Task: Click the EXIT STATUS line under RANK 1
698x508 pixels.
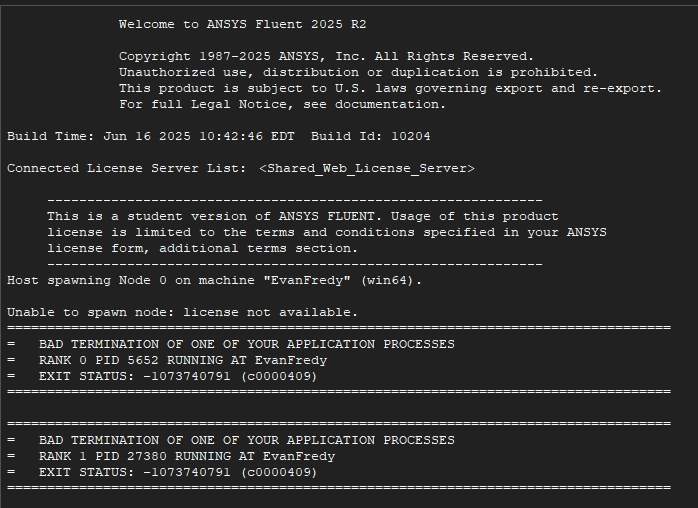Action: coord(178,472)
